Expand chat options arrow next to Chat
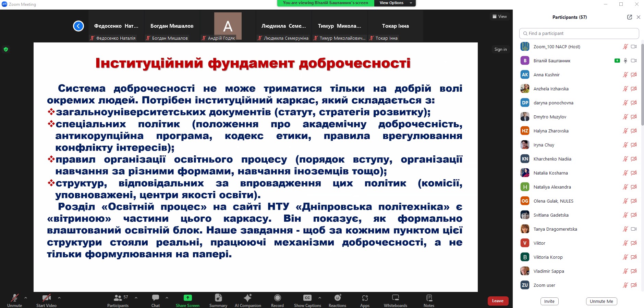Screen dimensions: 644x308 (x=167, y=298)
